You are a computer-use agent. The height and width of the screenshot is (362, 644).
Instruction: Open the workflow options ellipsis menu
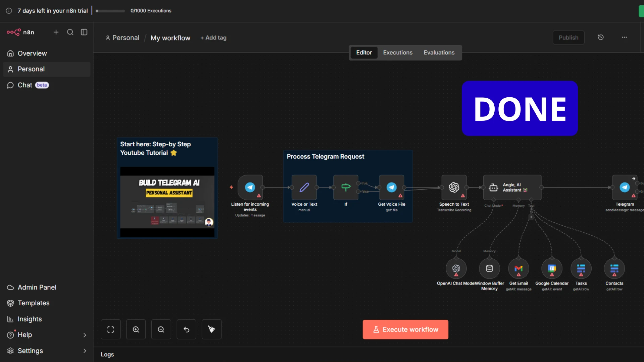coord(624,37)
